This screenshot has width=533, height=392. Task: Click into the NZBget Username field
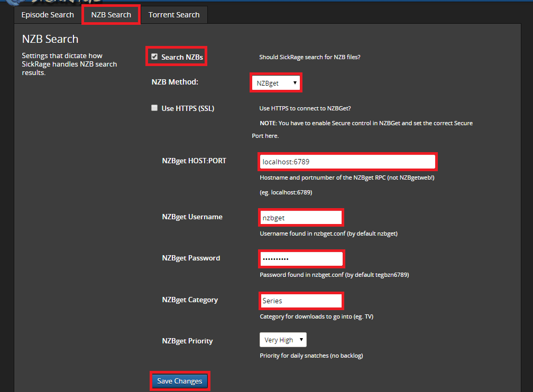click(301, 217)
